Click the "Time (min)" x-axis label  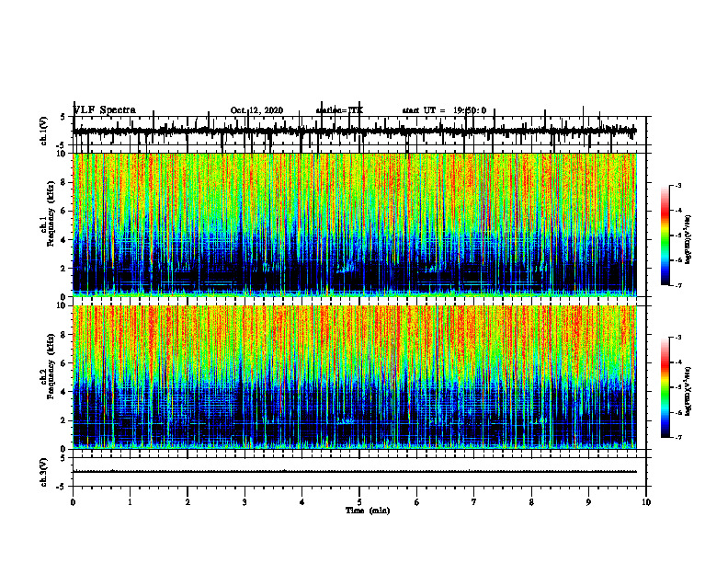[x=368, y=511]
